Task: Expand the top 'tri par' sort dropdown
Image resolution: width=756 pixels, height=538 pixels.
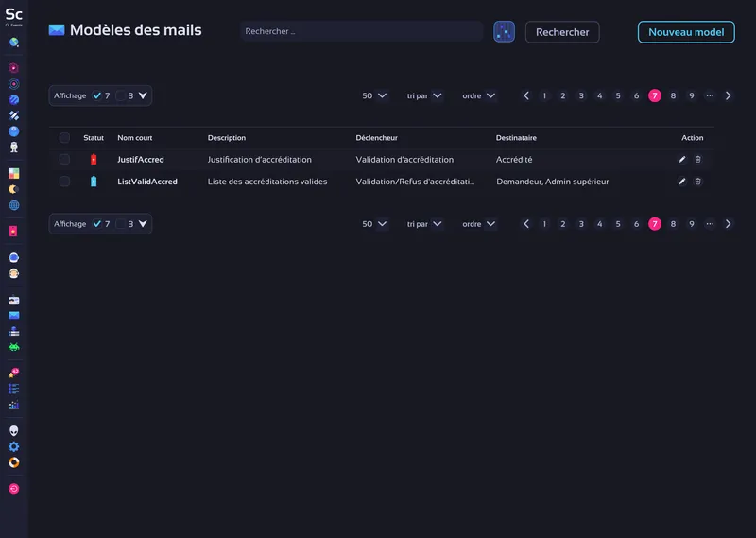Action: pyautogui.click(x=424, y=95)
